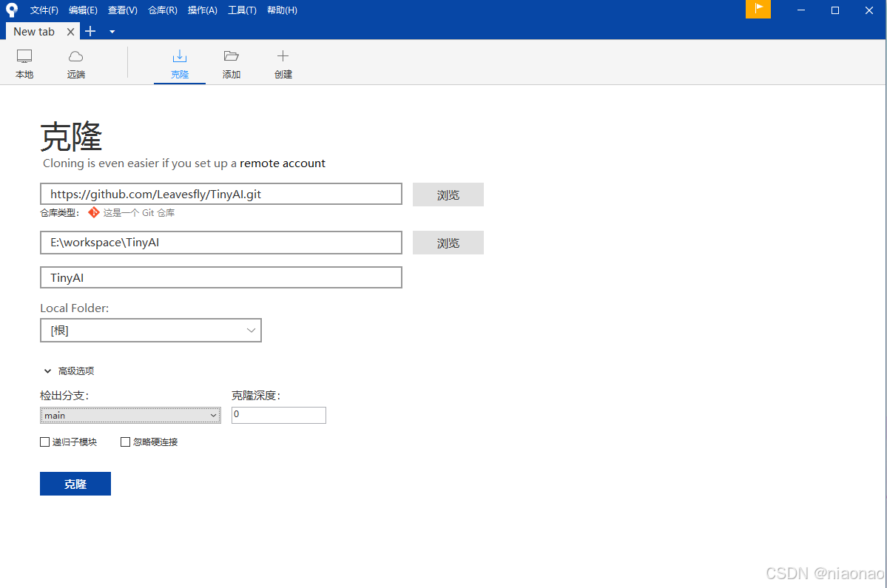Open the Local Folder [根] dropdown
The width and height of the screenshot is (887, 588).
click(x=150, y=330)
